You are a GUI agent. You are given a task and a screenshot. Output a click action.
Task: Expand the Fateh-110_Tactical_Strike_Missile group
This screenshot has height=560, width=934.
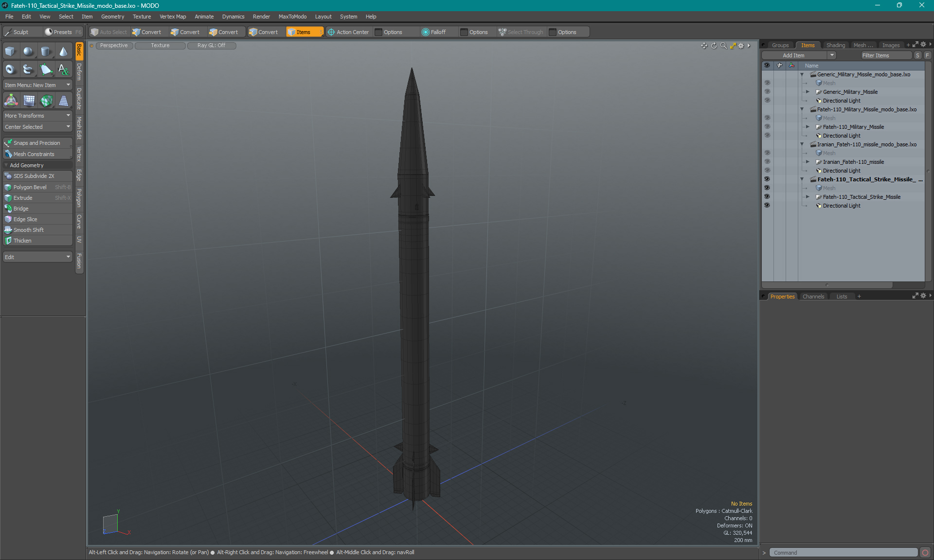(x=808, y=197)
